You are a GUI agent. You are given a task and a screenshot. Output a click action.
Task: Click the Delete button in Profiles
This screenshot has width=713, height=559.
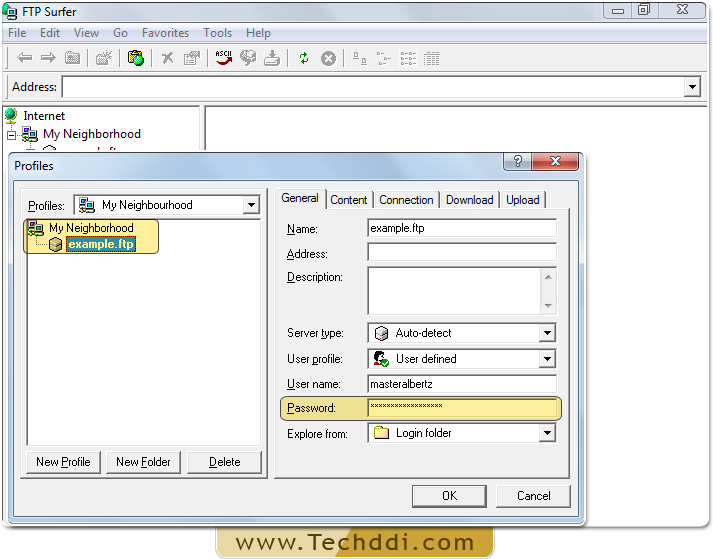tap(225, 462)
